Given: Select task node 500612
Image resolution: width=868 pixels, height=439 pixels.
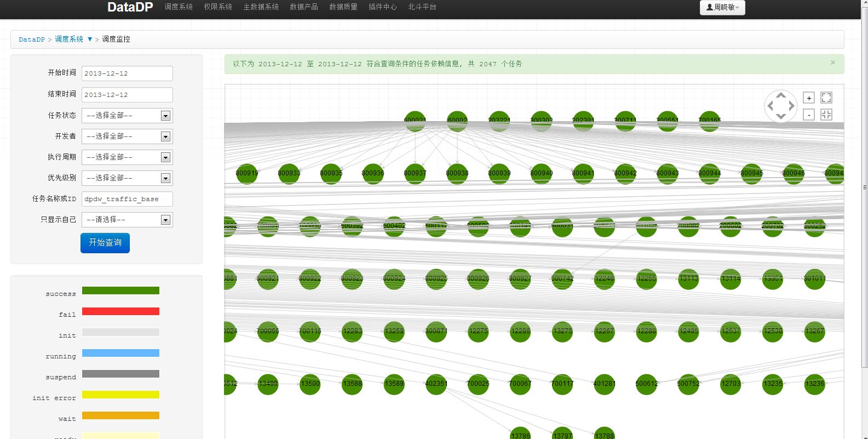Looking at the screenshot, I should pos(647,384).
